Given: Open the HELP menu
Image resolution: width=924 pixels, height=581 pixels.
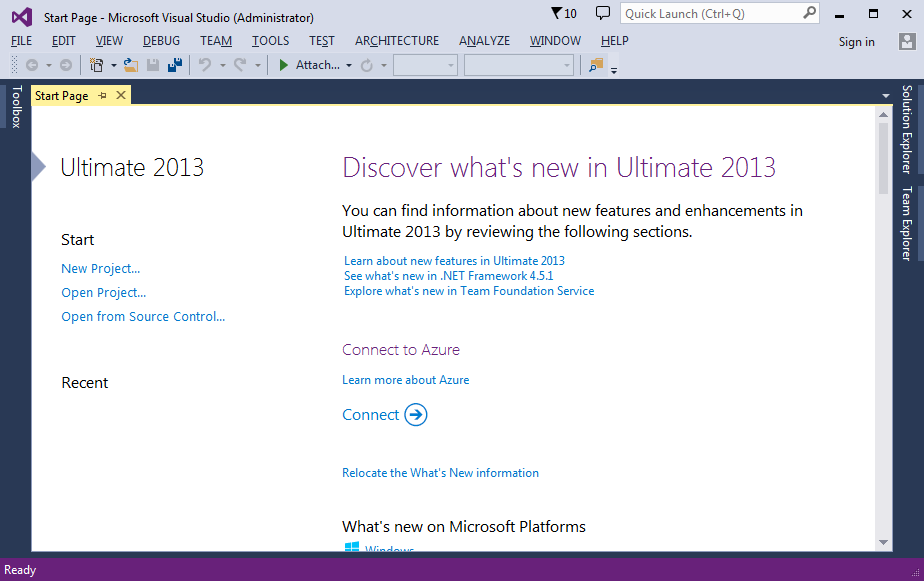Looking at the screenshot, I should coord(615,41).
